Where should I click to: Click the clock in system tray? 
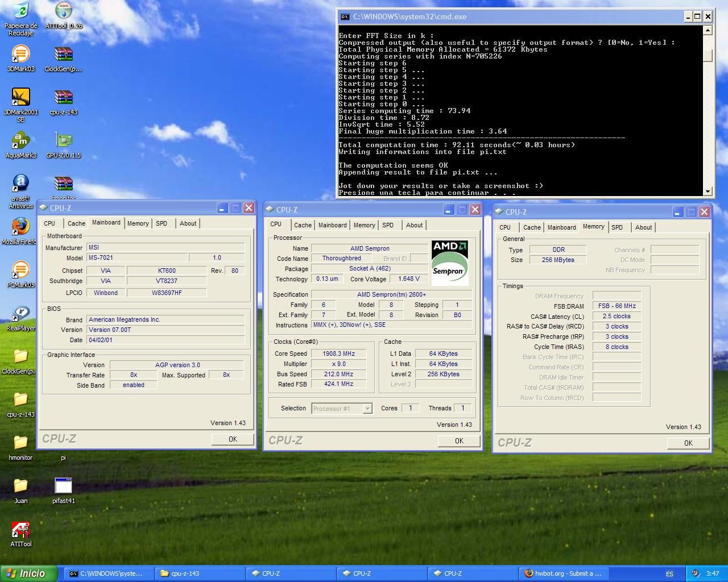click(712, 574)
